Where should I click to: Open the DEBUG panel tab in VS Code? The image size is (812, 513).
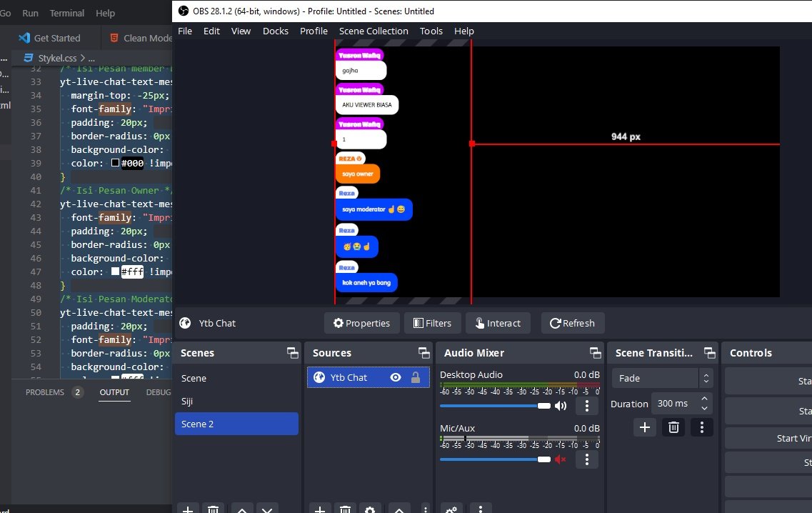(x=159, y=392)
